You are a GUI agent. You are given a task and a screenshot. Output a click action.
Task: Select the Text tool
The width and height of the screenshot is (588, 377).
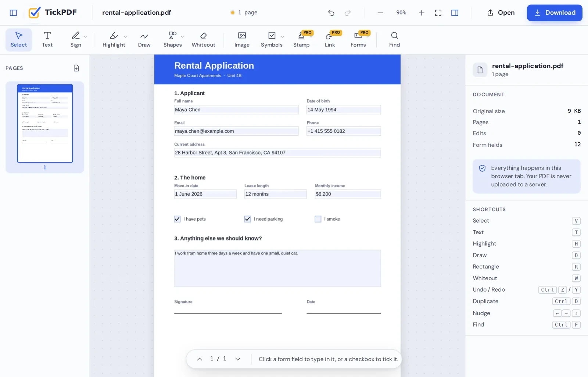tap(47, 40)
